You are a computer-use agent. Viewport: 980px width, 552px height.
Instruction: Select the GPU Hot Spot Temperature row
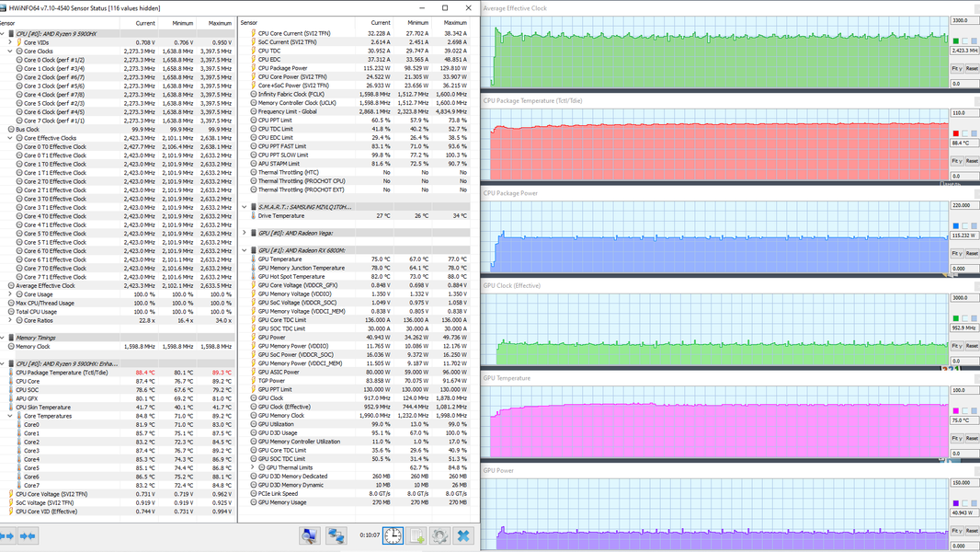tap(355, 276)
